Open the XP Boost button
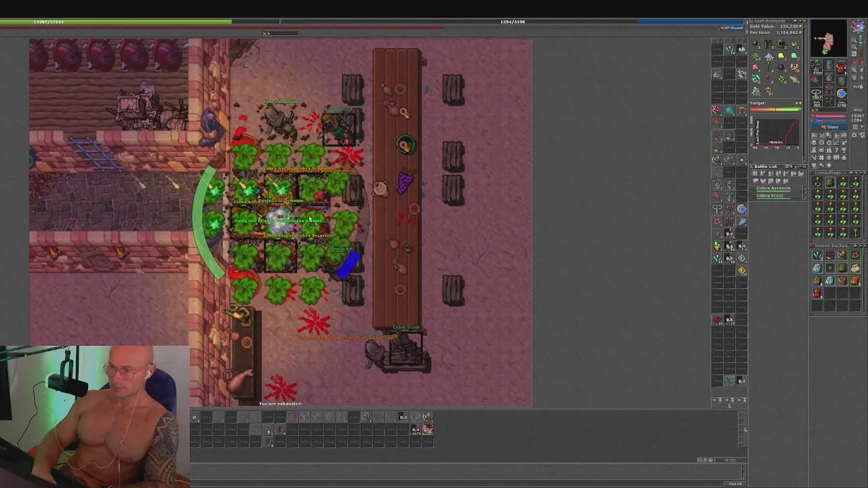868x488 pixels. pos(732,28)
